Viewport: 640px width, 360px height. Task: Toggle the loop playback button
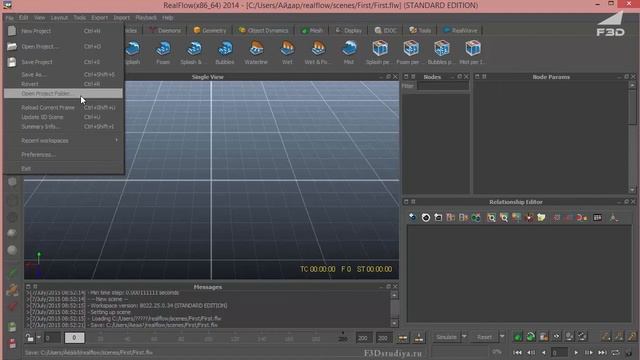pos(616,352)
